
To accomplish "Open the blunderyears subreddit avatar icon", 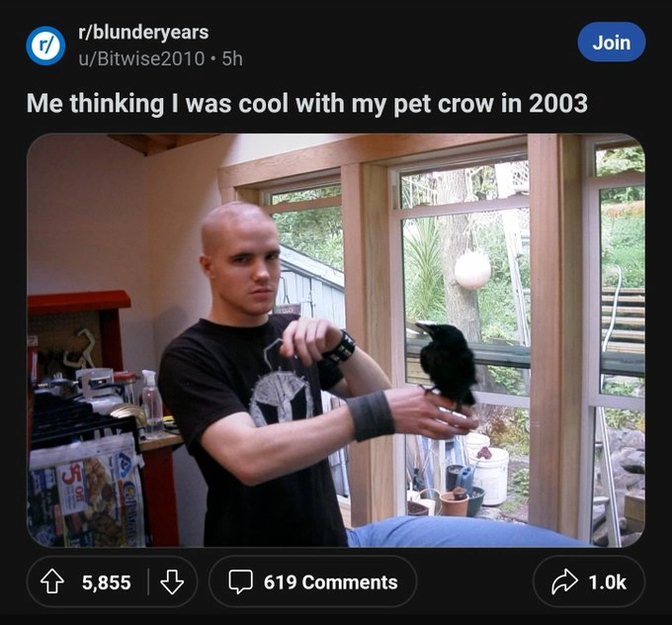I will click(x=45, y=45).
